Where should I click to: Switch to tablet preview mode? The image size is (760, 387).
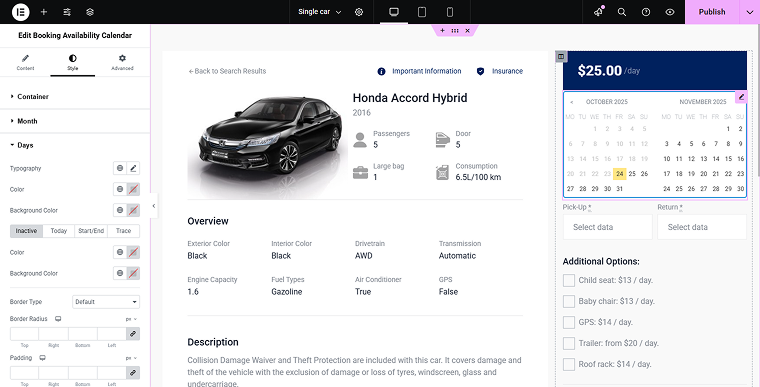422,12
